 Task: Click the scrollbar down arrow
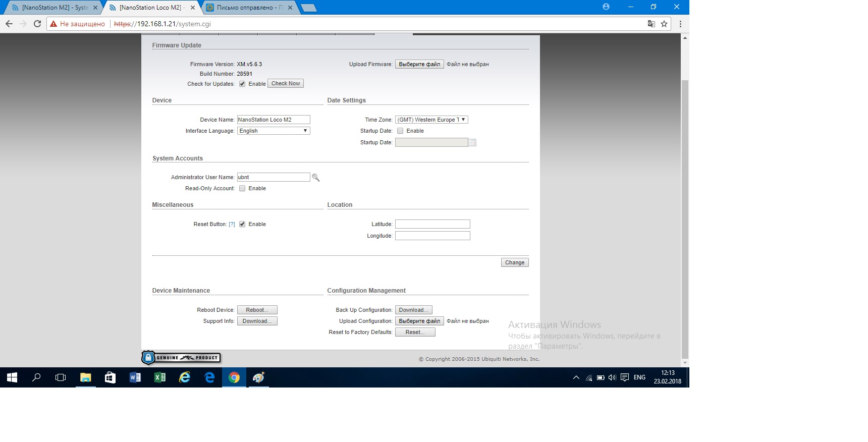coord(685,363)
